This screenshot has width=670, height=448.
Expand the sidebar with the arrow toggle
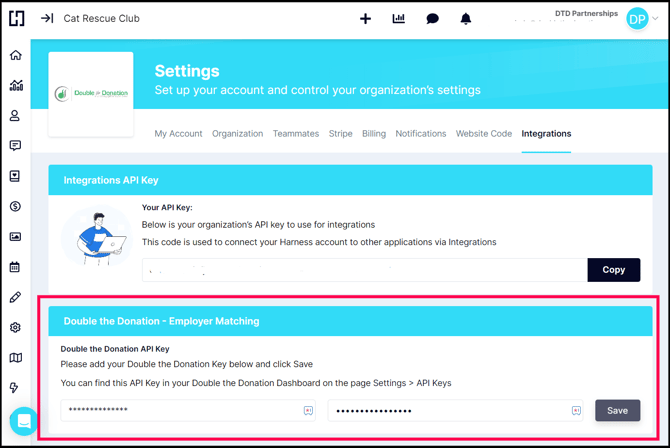[47, 19]
